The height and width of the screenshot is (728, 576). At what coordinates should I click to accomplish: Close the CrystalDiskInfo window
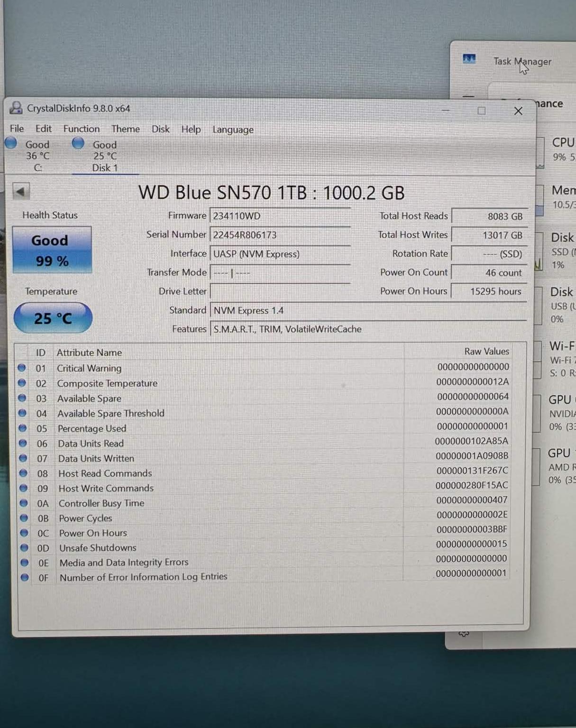[518, 111]
